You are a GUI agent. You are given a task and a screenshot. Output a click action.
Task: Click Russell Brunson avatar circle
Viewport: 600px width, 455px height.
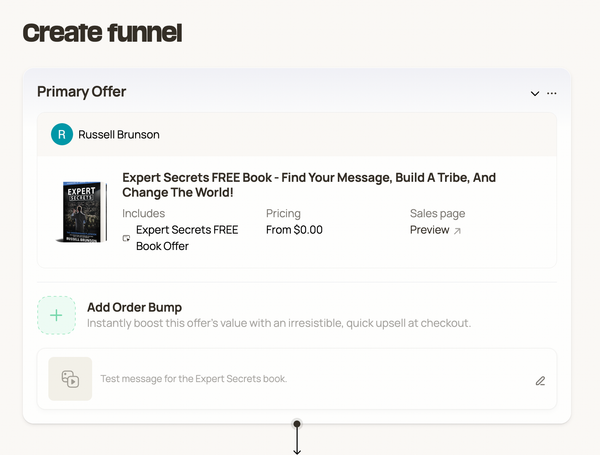[62, 134]
